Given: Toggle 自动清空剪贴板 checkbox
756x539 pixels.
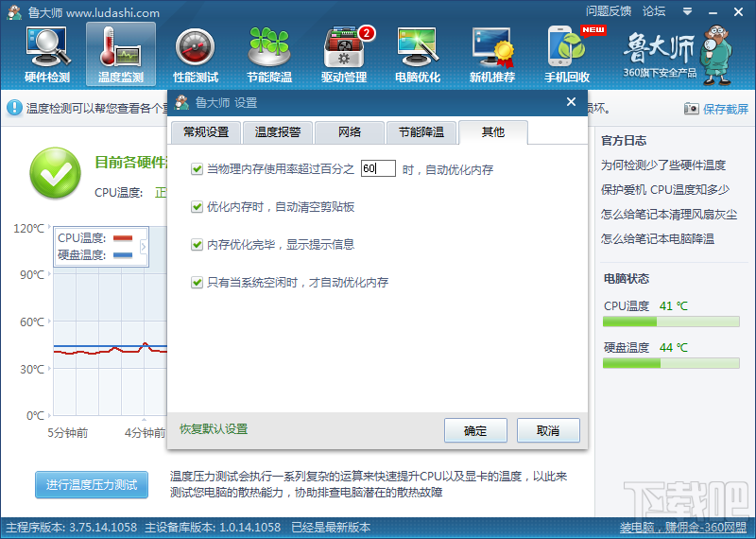Looking at the screenshot, I should [x=197, y=207].
